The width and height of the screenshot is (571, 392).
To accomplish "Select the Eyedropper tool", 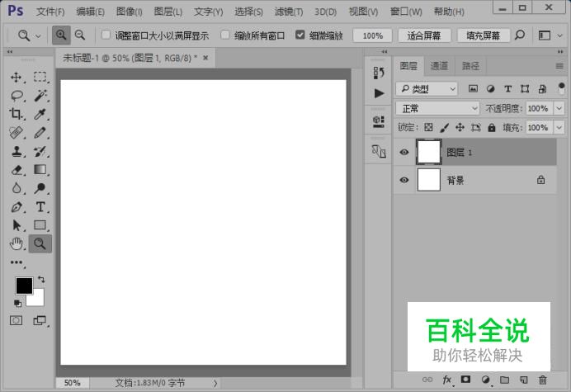I will pyautogui.click(x=40, y=114).
